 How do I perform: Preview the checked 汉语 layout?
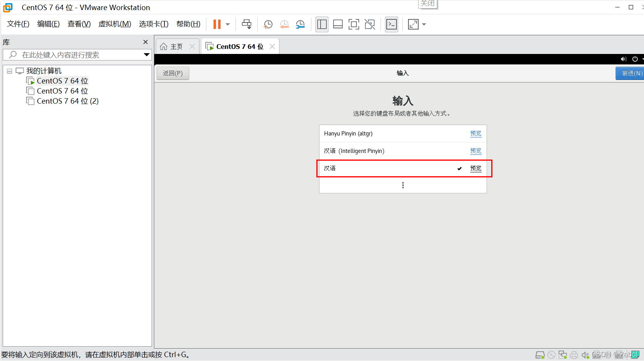point(476,168)
